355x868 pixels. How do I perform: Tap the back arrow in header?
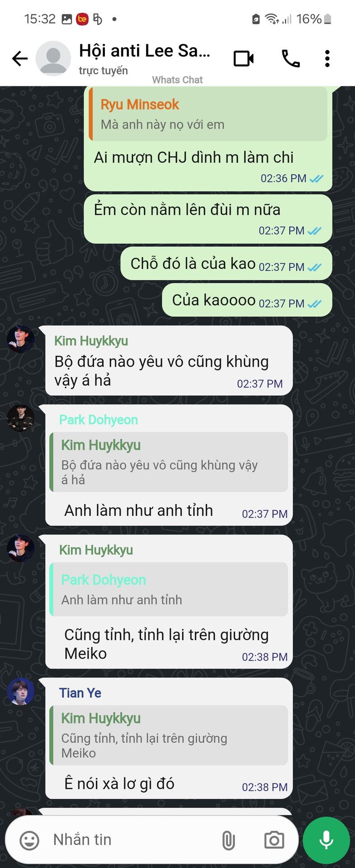point(20,58)
